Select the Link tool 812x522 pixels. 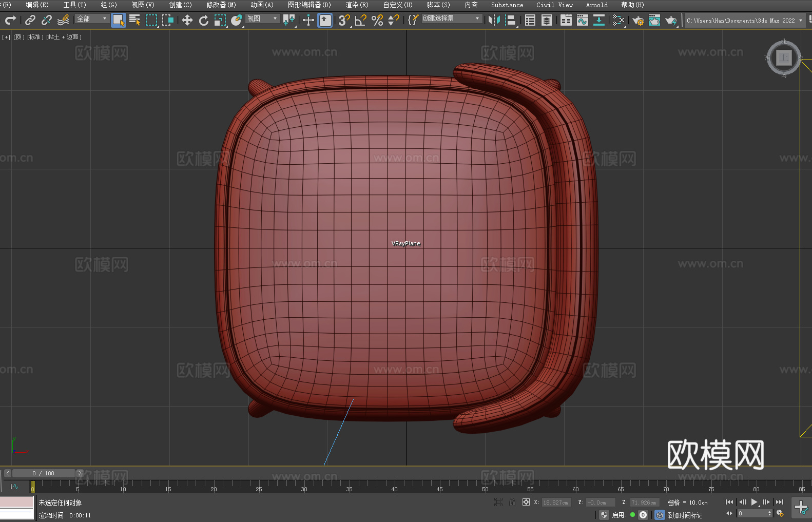tap(30, 20)
